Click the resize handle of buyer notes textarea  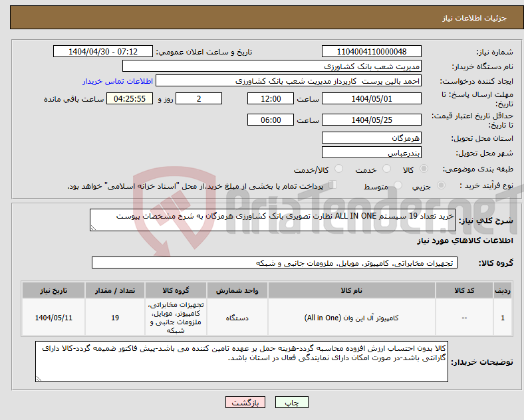point(39,378)
